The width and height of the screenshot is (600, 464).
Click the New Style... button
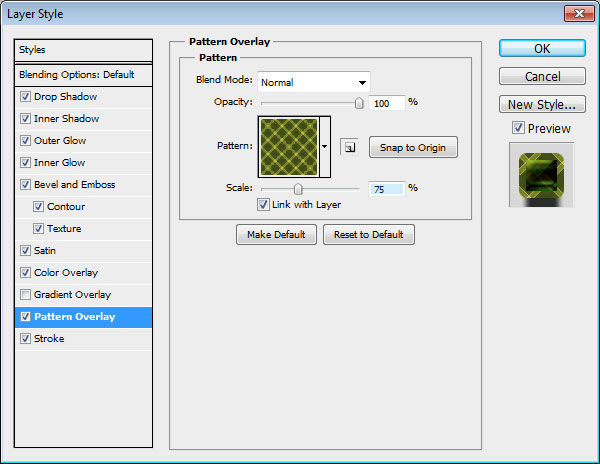(x=541, y=104)
